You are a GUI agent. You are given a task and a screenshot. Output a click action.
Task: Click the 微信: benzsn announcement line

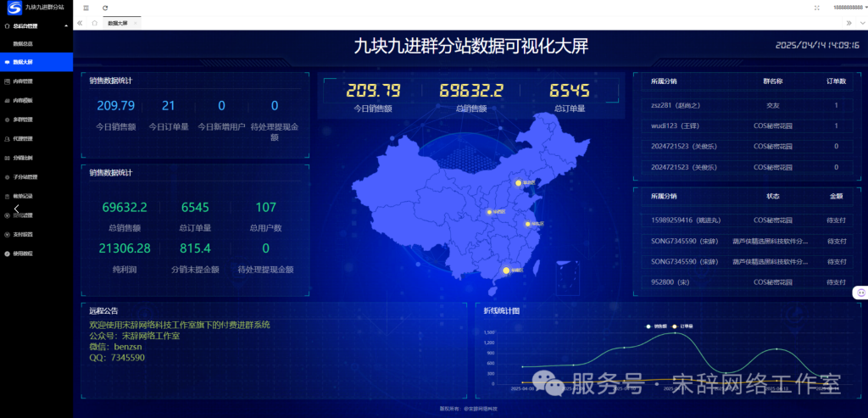pos(117,347)
